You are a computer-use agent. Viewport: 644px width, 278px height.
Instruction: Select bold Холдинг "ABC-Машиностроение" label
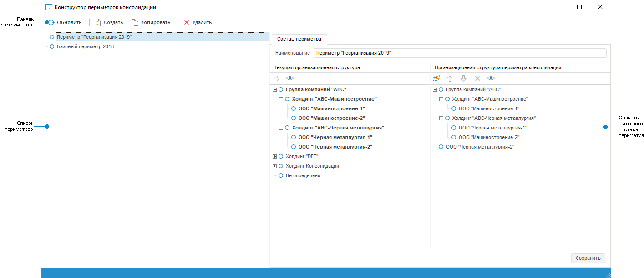tap(335, 99)
